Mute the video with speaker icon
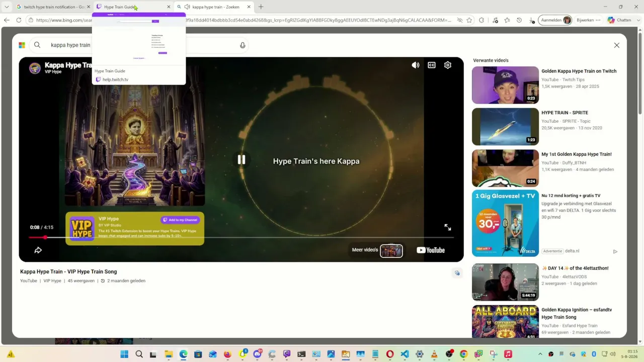This screenshot has height=362, width=644. pyautogui.click(x=416, y=65)
